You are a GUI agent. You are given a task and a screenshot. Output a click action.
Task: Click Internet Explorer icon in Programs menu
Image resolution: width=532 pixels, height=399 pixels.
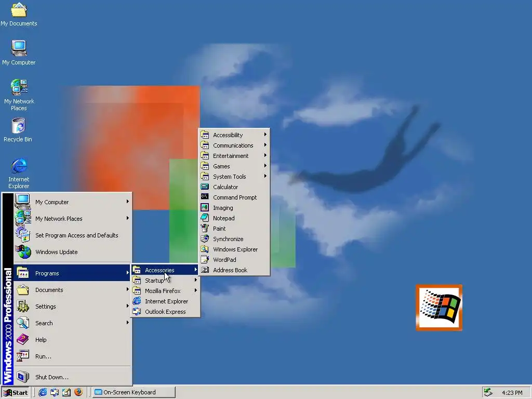pos(137,301)
